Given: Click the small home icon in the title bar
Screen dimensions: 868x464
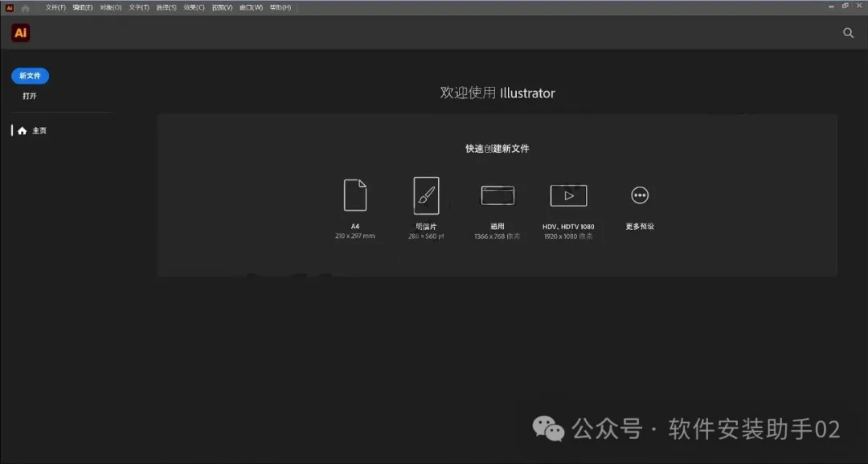Looking at the screenshot, I should (x=26, y=8).
